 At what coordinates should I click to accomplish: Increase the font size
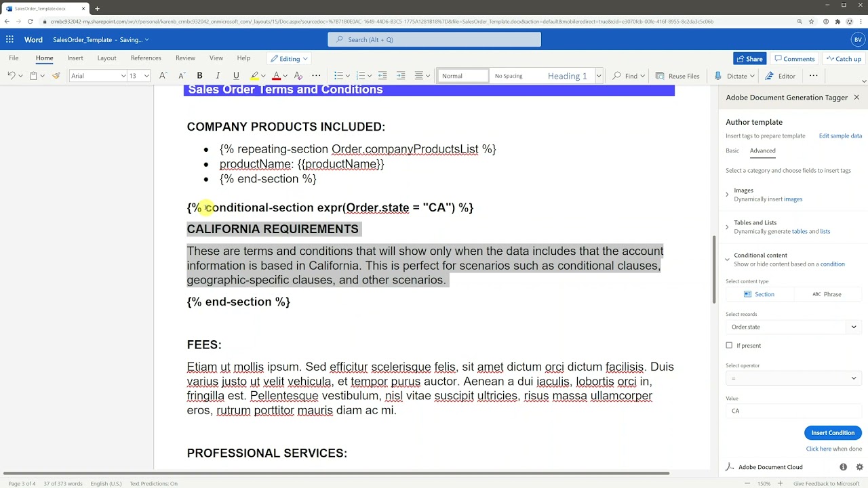163,76
